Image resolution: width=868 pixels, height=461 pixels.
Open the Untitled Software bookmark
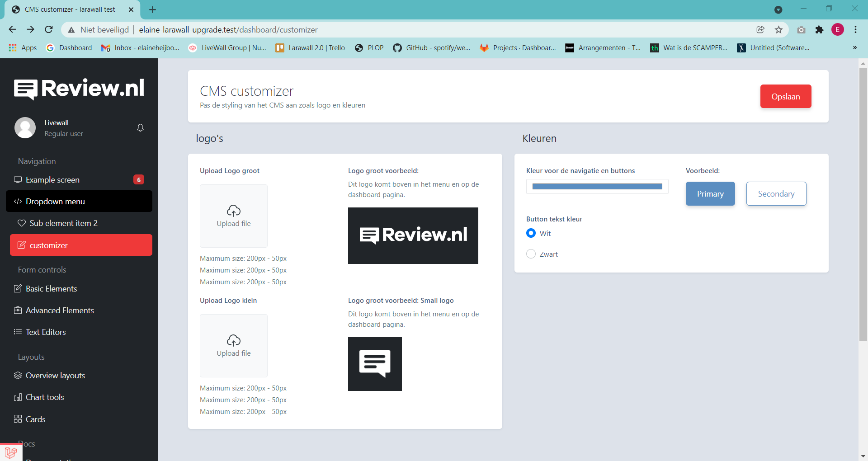click(774, 47)
